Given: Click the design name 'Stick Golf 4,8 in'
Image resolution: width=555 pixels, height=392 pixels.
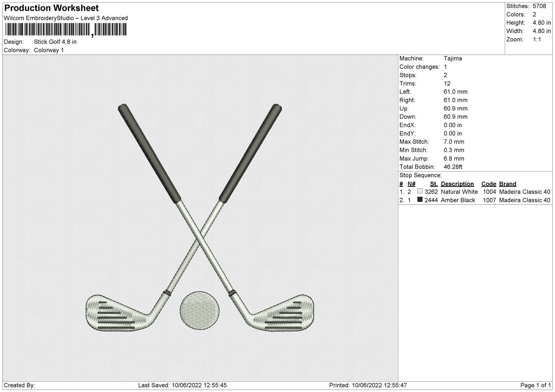Looking at the screenshot, I should (55, 42).
